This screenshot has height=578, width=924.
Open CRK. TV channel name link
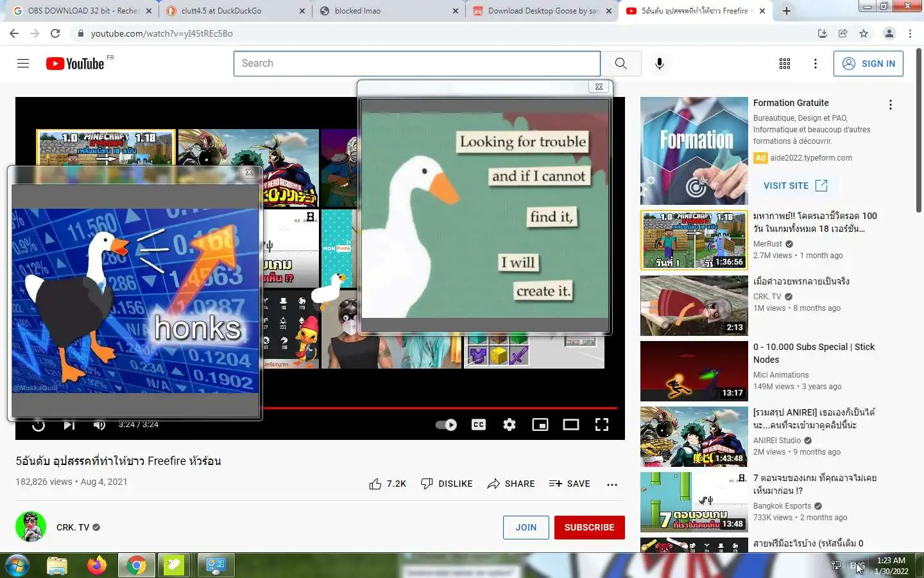pyautogui.click(x=73, y=527)
